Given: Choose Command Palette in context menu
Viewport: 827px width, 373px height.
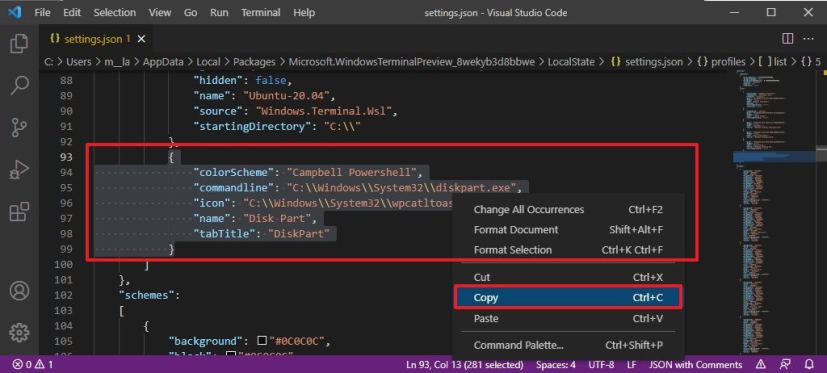Looking at the screenshot, I should pos(568,345).
